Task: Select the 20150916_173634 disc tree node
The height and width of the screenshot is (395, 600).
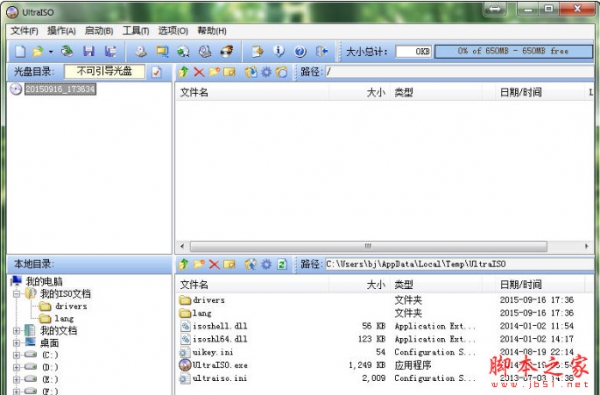Action: click(60, 89)
